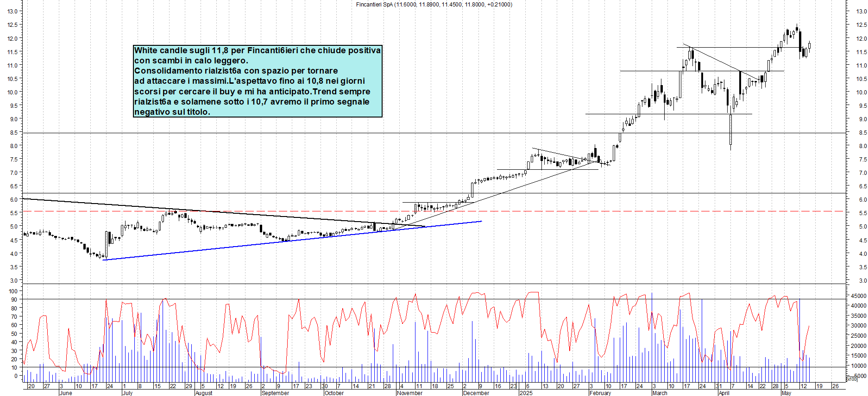Click the annotation line 'negativo sul titolo.'

[172, 112]
